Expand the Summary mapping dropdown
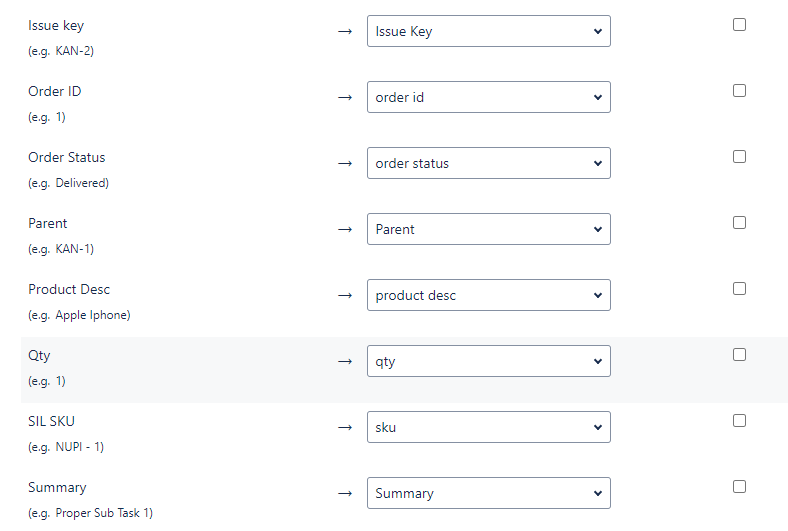Screen dimensions: 788x531 [x=488, y=493]
